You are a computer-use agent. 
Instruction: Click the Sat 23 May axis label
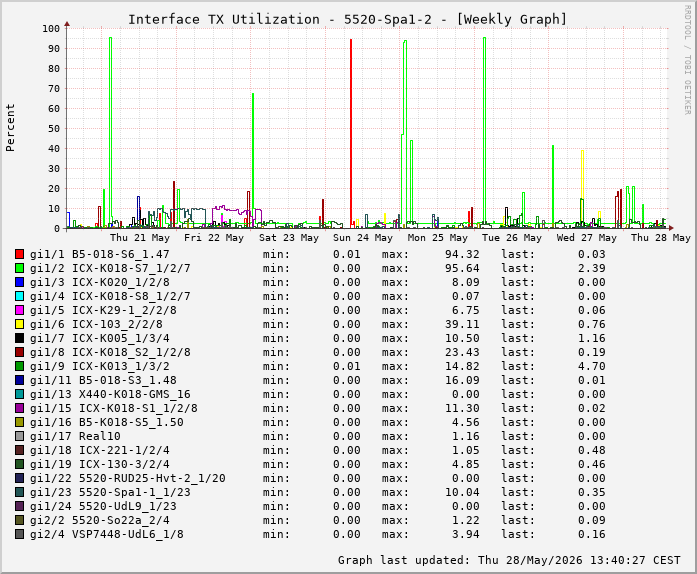point(289,237)
